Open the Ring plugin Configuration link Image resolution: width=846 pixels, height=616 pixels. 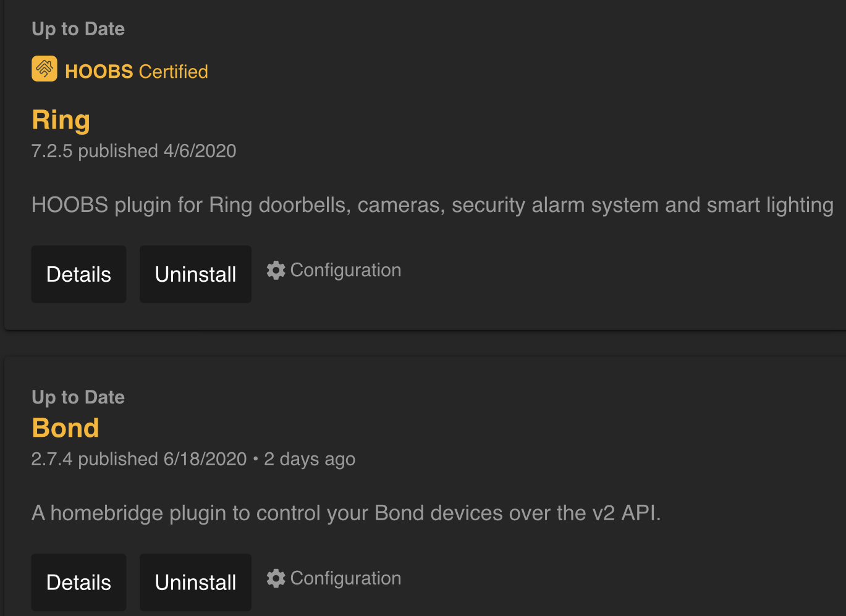[334, 270]
